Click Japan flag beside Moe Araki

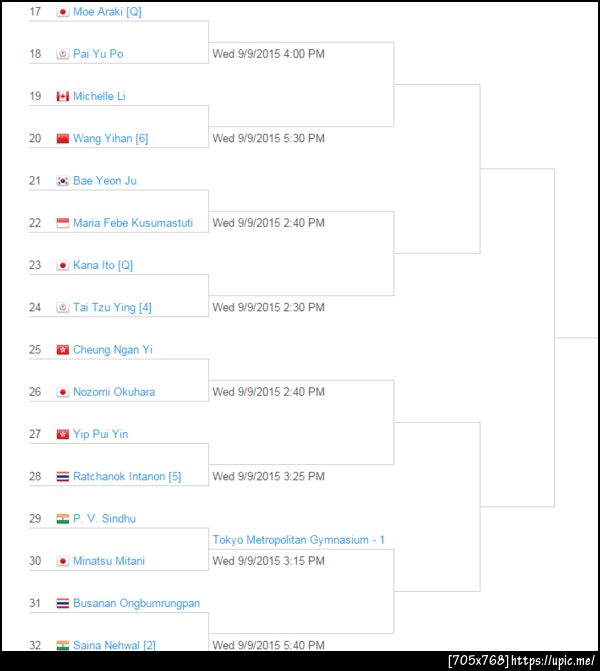tap(63, 12)
